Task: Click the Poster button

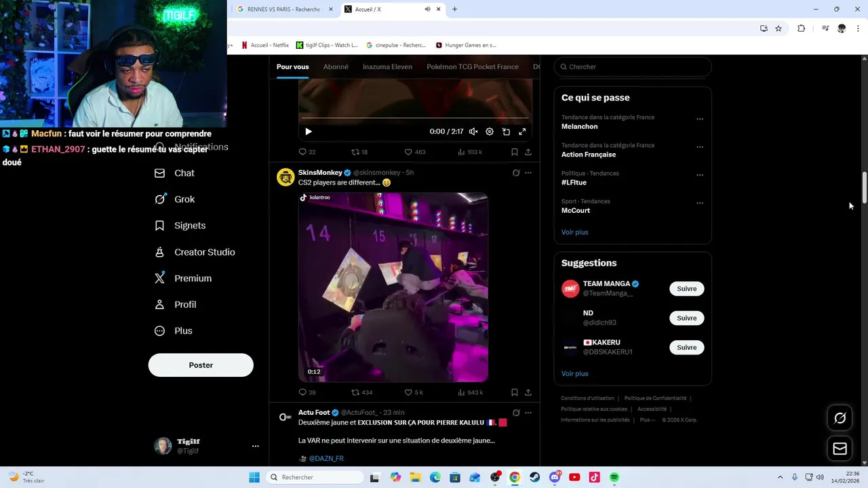Action: coord(201,365)
